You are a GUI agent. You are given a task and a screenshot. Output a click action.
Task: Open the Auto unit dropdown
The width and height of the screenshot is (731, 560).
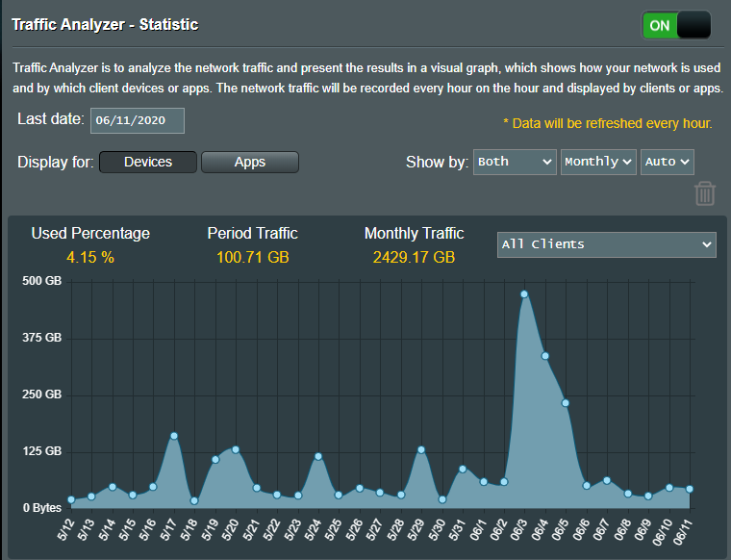667,162
